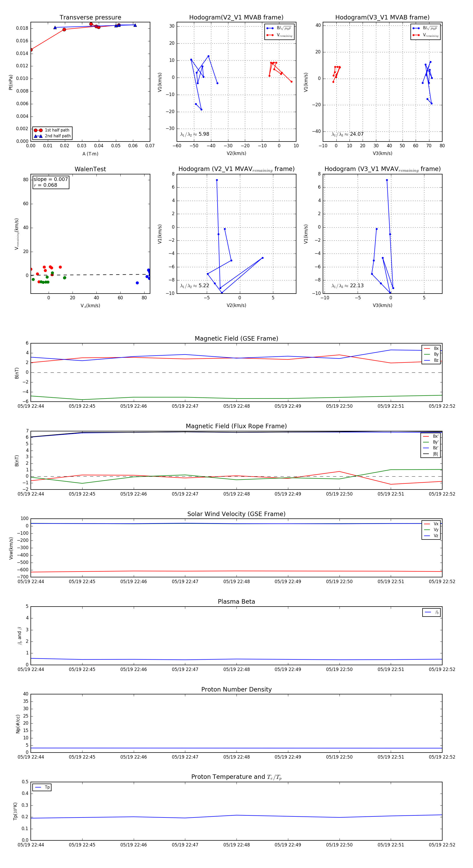Click the "0.018" tick in Transverse pressure plot

tap(22, 28)
